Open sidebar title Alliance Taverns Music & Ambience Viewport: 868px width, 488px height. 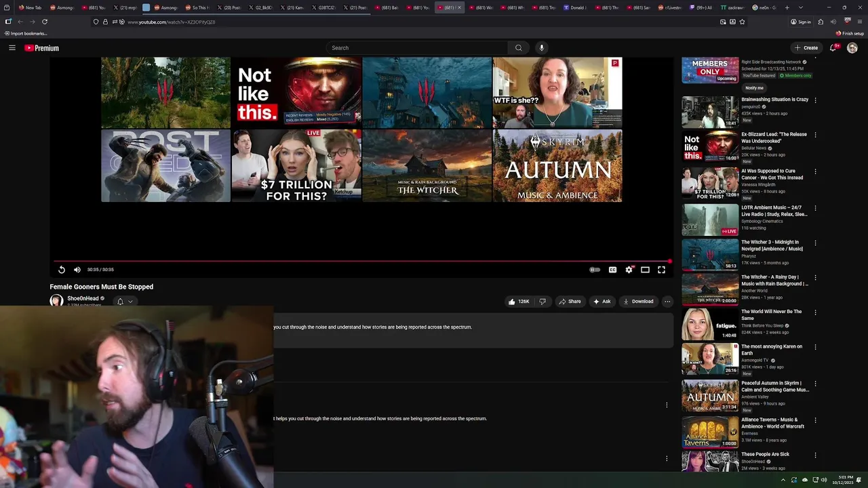click(x=773, y=423)
